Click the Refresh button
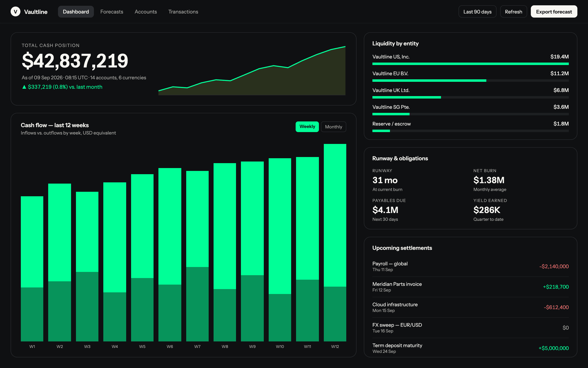 click(513, 12)
